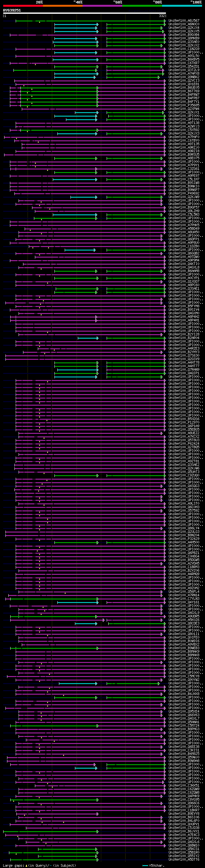Select the UniRef100_B9RSU5 label
This screenshot has height=868, width=205.
[184, 155]
